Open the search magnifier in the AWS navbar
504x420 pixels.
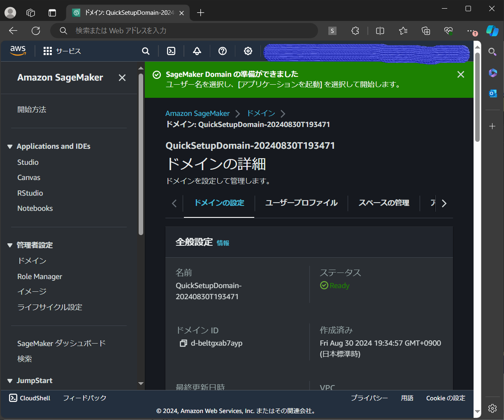[146, 51]
